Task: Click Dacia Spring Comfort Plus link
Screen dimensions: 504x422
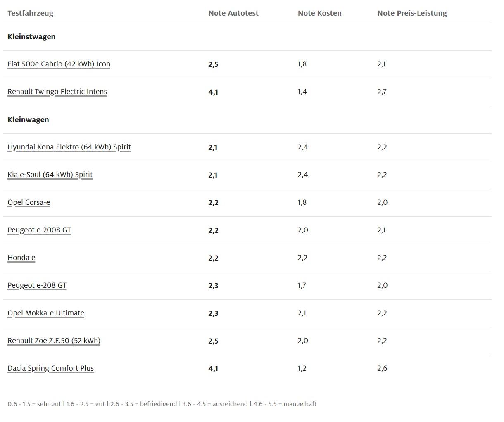Action: (50, 368)
